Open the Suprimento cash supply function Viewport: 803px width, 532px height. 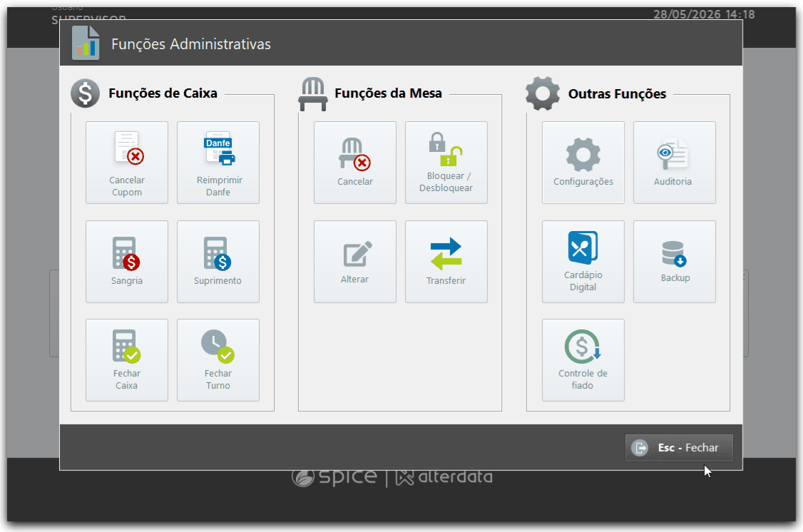[x=218, y=262]
